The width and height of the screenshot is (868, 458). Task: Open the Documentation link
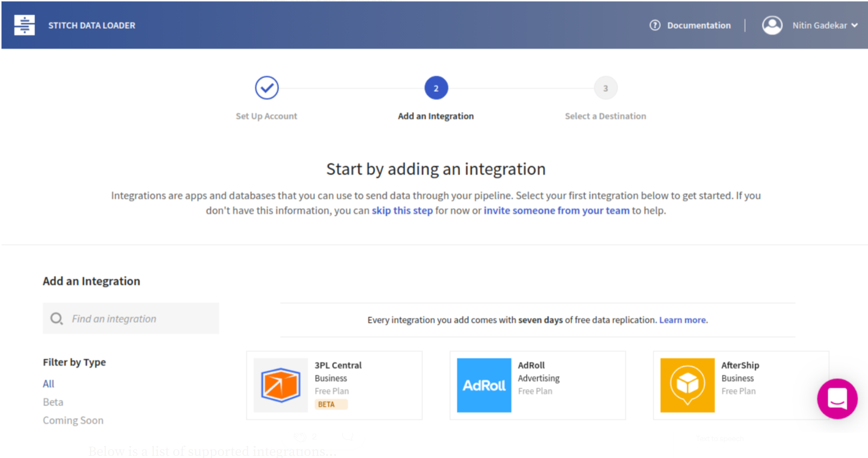[x=699, y=25]
